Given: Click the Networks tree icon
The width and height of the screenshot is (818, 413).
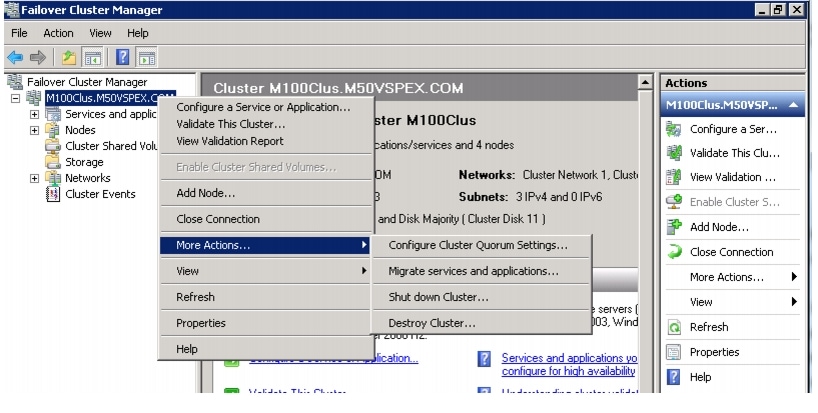Looking at the screenshot, I should [x=53, y=178].
